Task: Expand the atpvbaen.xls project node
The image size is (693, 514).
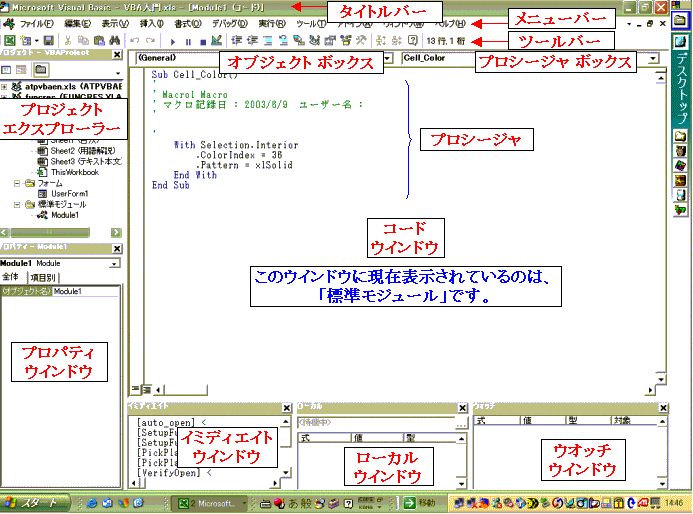Action: pos(5,88)
